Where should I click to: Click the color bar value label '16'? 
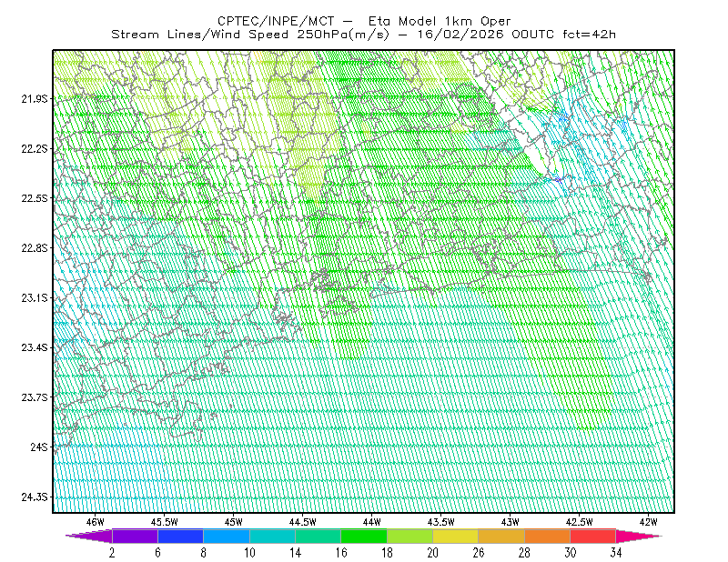(x=341, y=553)
